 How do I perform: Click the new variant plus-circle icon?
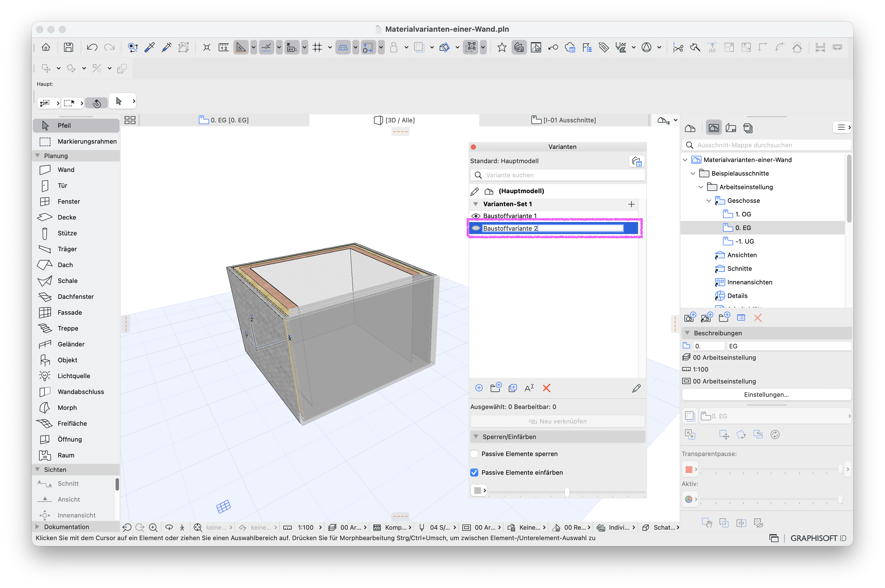pos(479,388)
